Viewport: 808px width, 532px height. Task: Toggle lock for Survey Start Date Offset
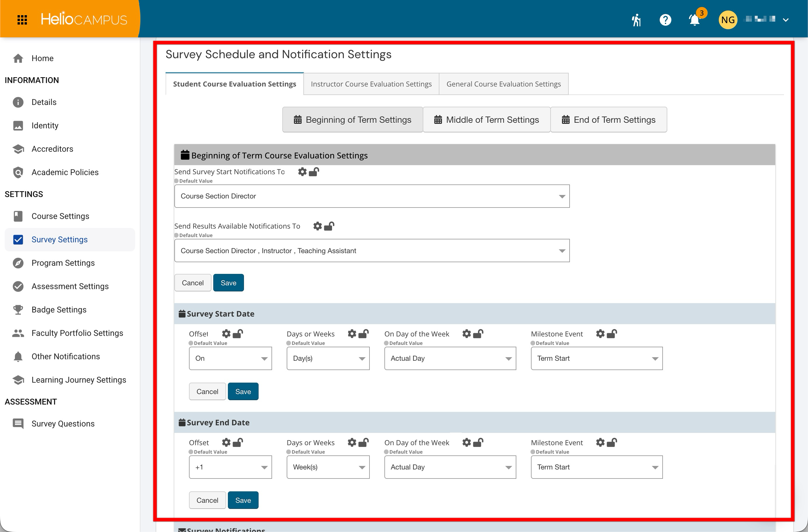pyautogui.click(x=238, y=334)
